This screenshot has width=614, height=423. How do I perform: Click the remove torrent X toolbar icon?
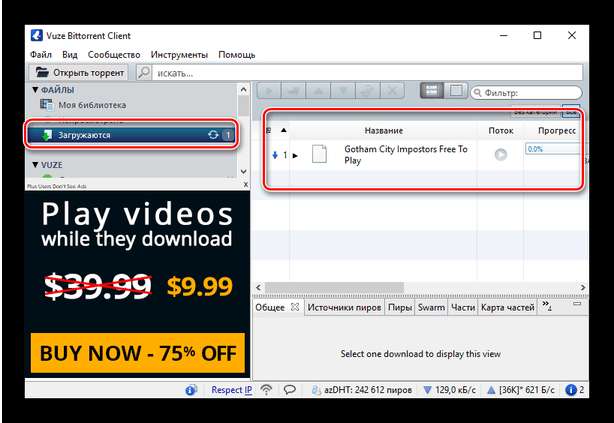[393, 92]
